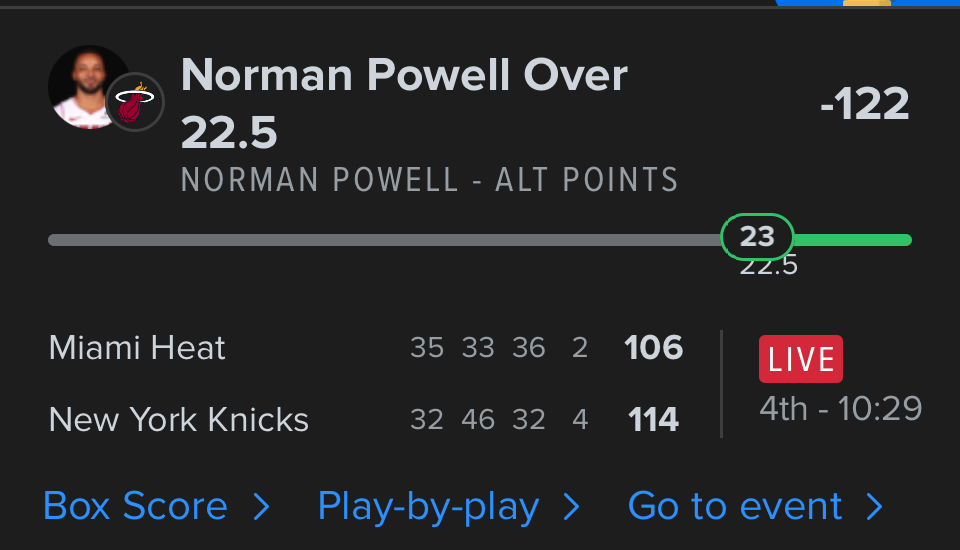Click the NORMAN POWELL - ALT POINTS subtitle
This screenshot has height=550, width=960.
point(430,181)
